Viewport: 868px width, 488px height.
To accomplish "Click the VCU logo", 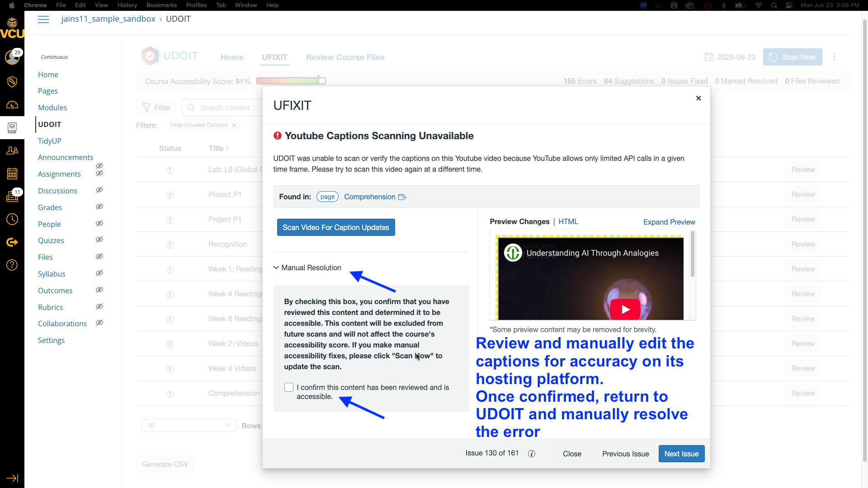I will [x=12, y=28].
